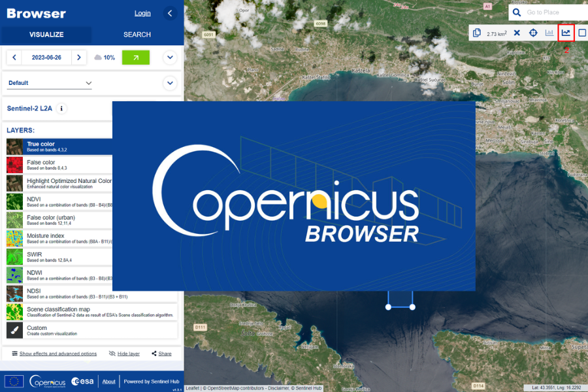The height and width of the screenshot is (392, 588).
Task: Expand the theme section chevron
Action: (x=170, y=83)
